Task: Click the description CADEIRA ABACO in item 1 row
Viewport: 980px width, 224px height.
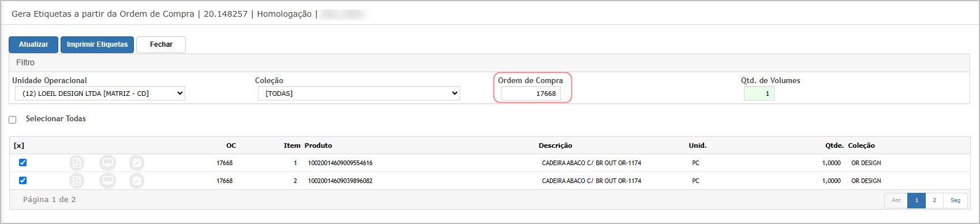Action: [592, 163]
